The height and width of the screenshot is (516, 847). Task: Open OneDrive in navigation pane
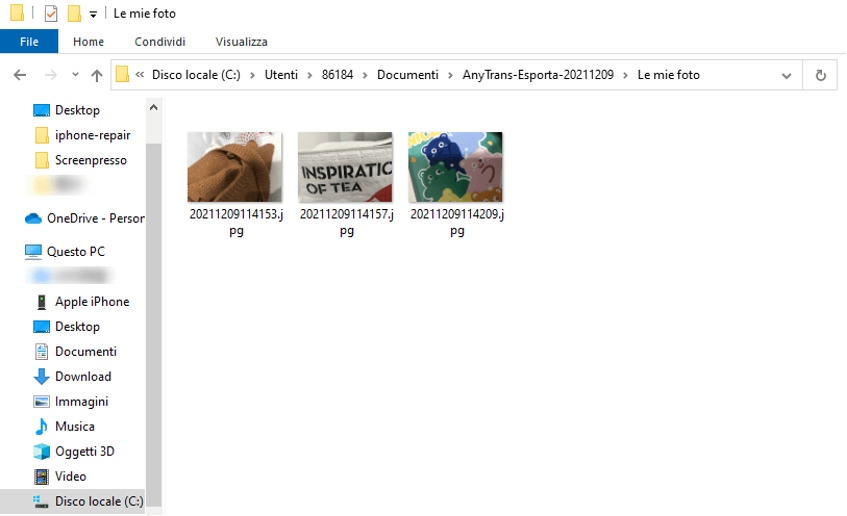click(x=94, y=218)
